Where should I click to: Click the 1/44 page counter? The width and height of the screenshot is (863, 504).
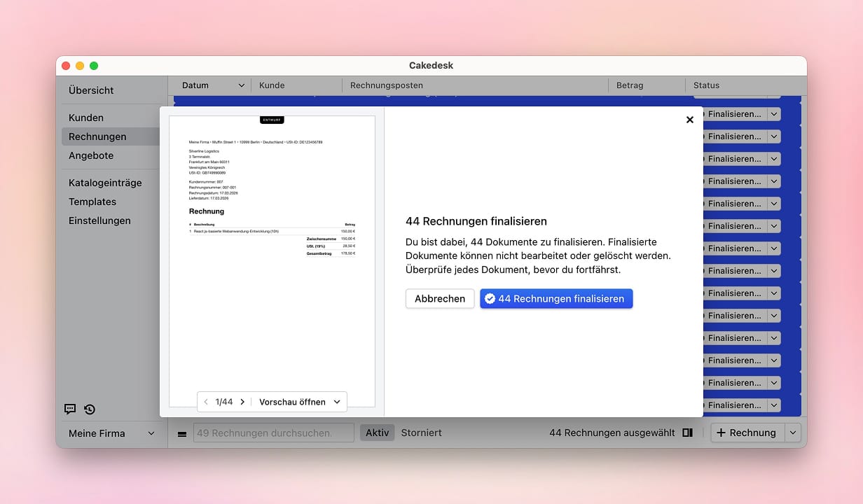click(224, 402)
